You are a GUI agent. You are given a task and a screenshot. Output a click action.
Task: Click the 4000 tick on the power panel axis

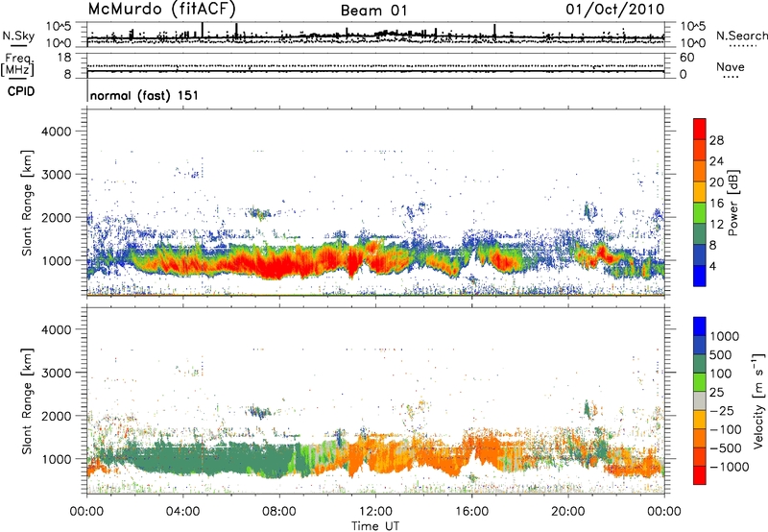[x=57, y=132]
